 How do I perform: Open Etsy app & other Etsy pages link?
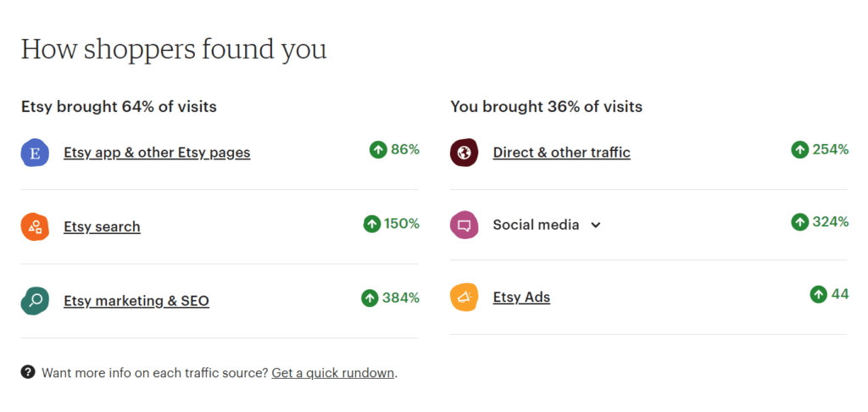pos(157,153)
